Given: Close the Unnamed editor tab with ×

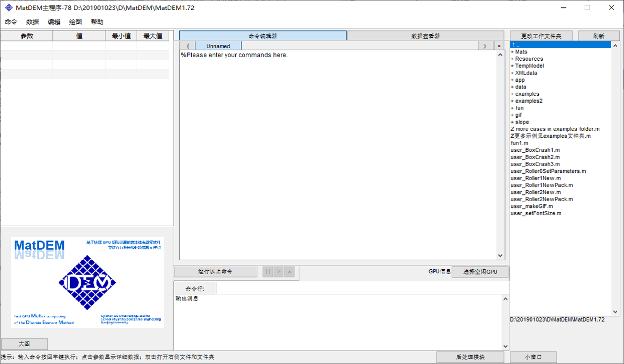Looking at the screenshot, I should (499, 46).
